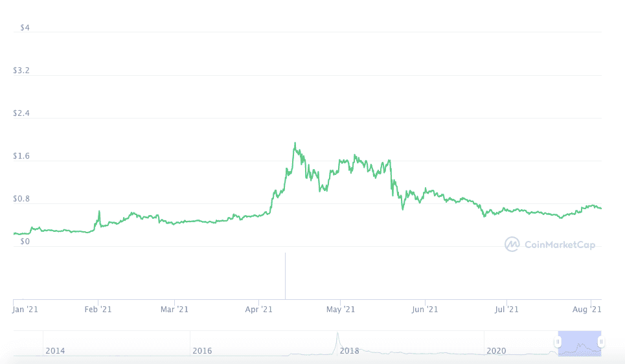This screenshot has width=625, height=364.
Task: Grab the left range selector handle
Action: [558, 341]
